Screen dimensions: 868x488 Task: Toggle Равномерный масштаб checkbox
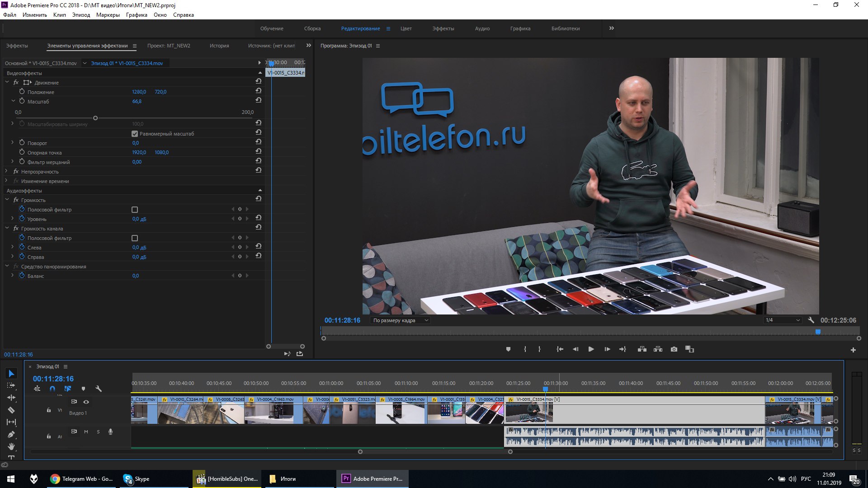coord(135,134)
